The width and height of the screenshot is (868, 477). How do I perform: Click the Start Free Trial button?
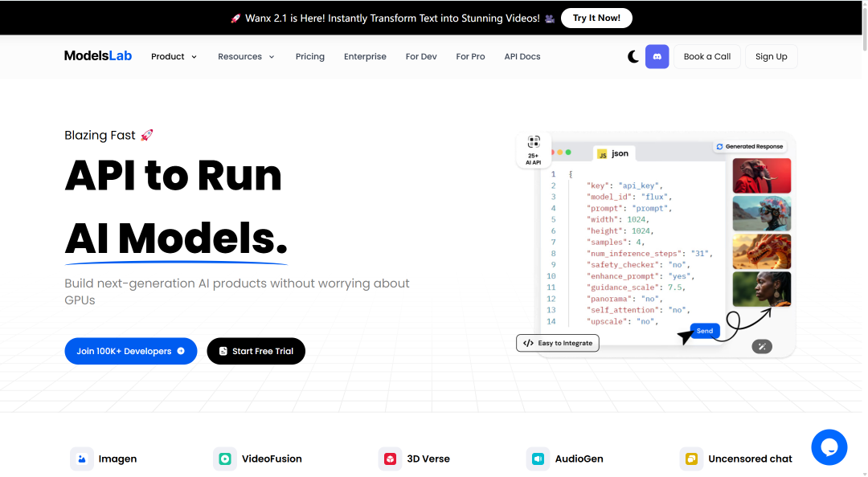256,351
